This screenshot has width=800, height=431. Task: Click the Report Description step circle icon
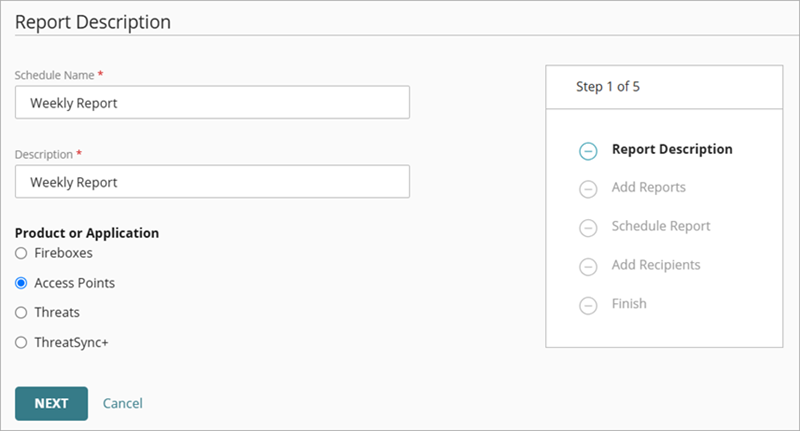pos(588,151)
